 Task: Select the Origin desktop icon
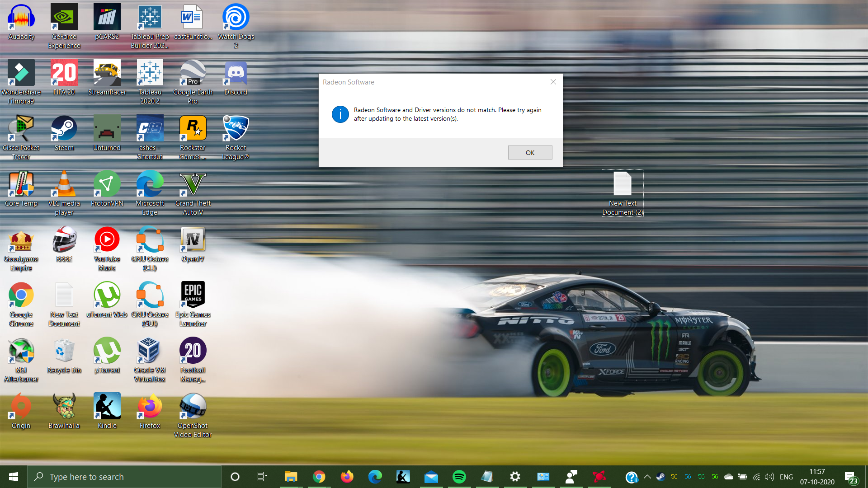click(x=21, y=411)
